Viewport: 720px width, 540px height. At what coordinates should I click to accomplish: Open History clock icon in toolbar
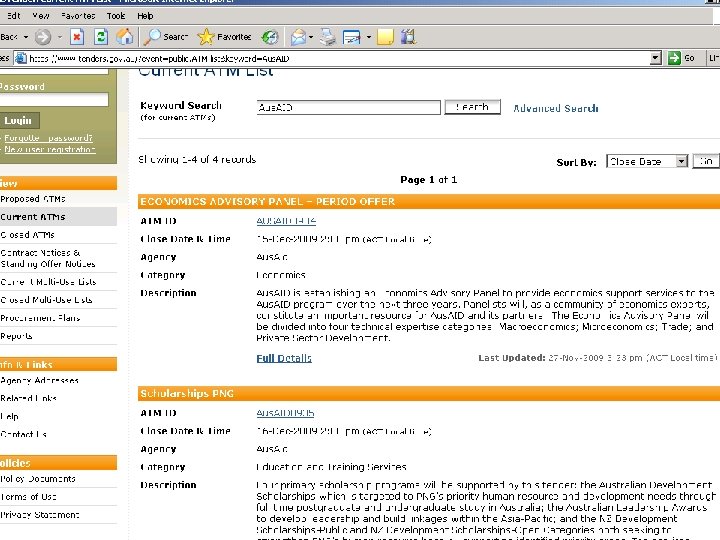click(x=270, y=37)
